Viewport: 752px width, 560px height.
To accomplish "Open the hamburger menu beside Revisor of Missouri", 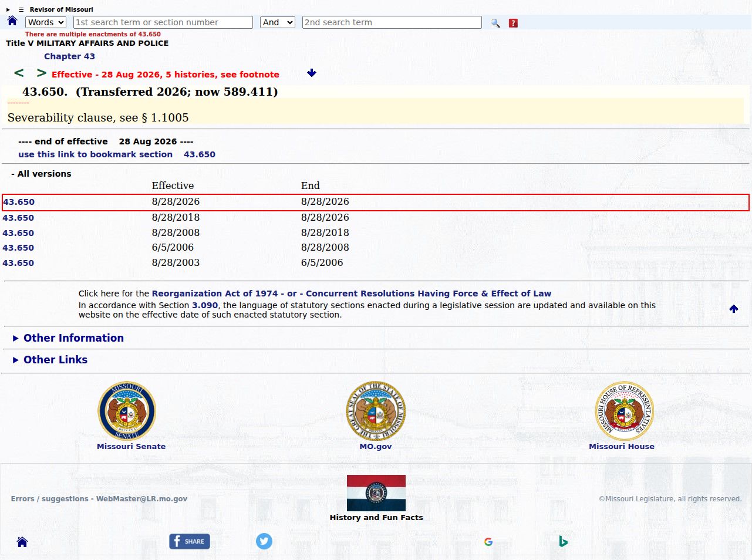I will tap(21, 9).
